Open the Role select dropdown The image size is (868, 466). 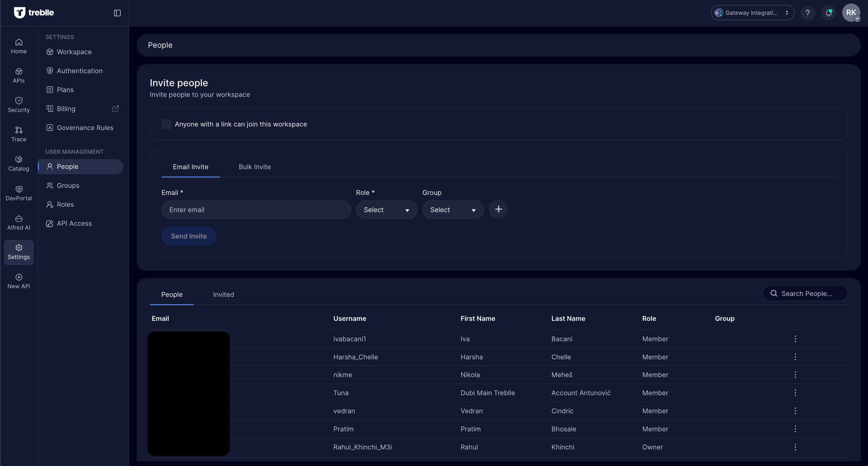[x=386, y=210]
